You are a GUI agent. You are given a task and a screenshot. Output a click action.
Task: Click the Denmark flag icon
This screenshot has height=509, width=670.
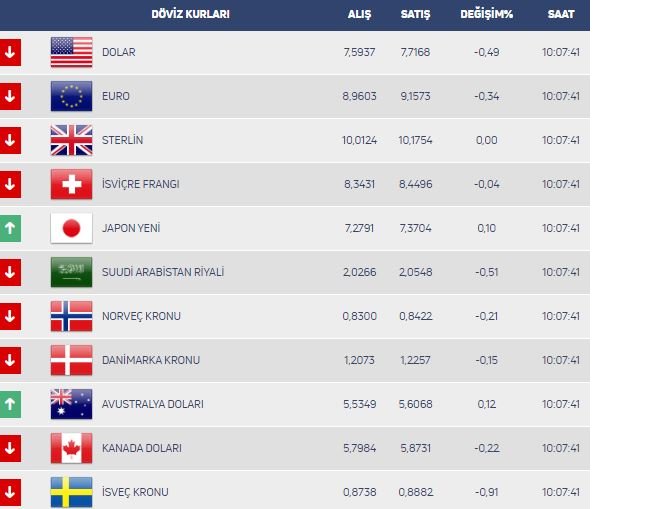click(71, 360)
